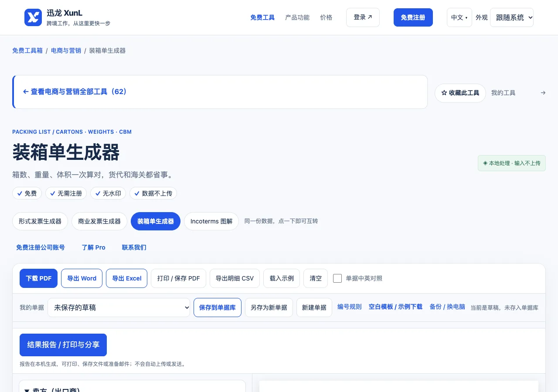Click the 下载 PDF button
The width and height of the screenshot is (558, 392).
coord(38,278)
